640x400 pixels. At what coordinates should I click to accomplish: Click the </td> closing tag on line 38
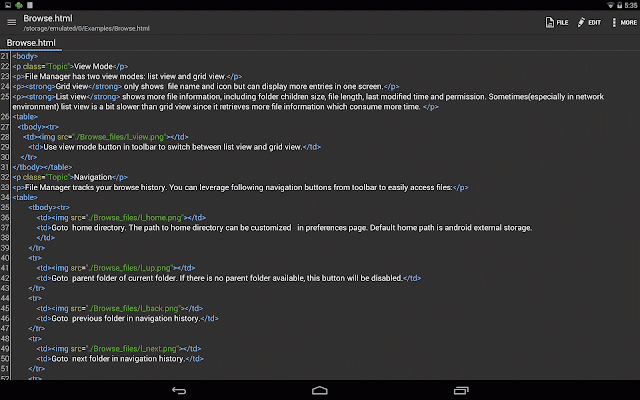[x=45, y=238]
